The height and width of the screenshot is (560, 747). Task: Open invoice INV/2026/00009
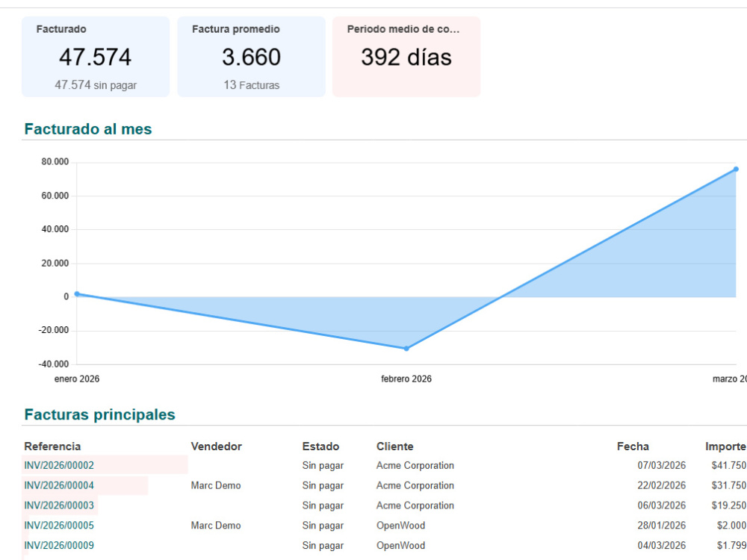click(59, 545)
